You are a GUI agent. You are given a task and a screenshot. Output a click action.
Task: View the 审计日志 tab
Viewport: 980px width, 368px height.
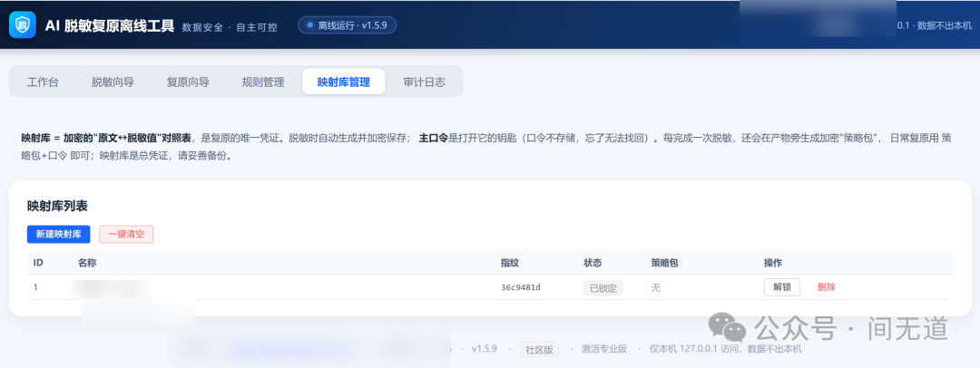[425, 82]
